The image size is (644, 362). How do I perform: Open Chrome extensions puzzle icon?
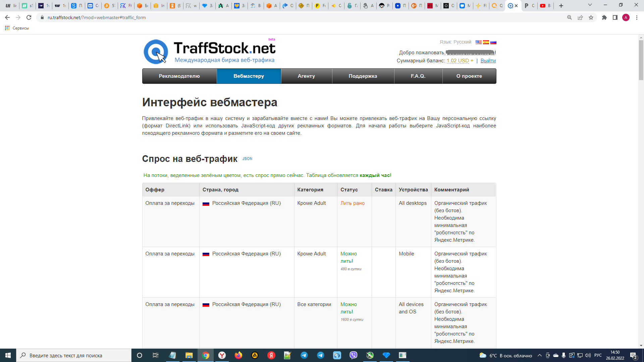(x=604, y=17)
